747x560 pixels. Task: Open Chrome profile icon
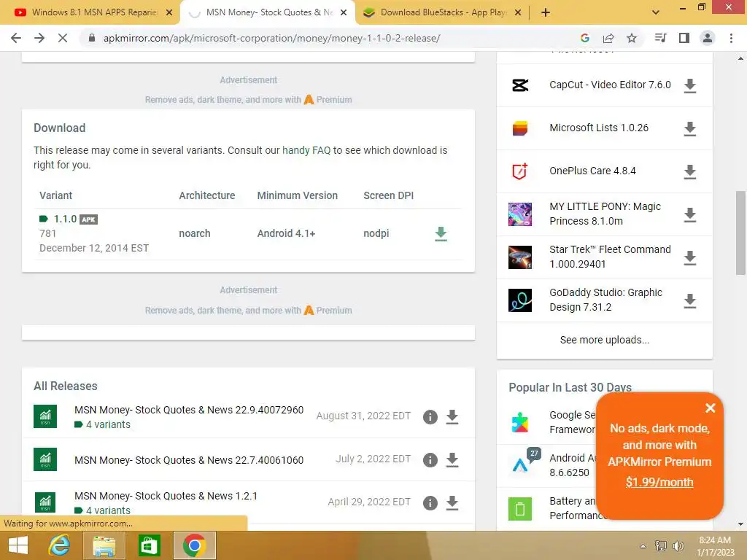708,38
